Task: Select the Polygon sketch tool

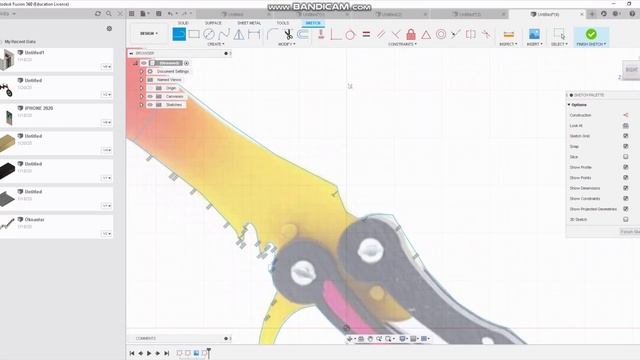Action: click(x=239, y=34)
